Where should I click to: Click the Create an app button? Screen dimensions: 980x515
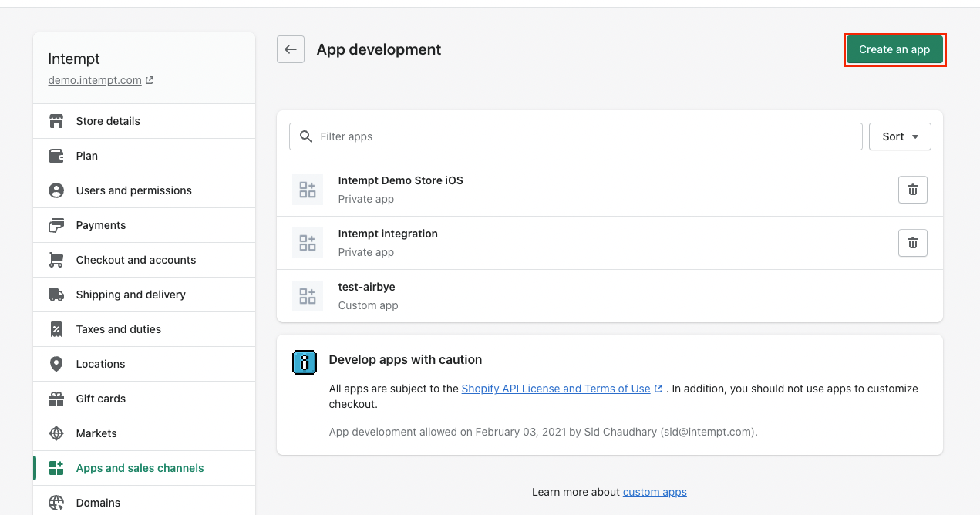tap(894, 49)
